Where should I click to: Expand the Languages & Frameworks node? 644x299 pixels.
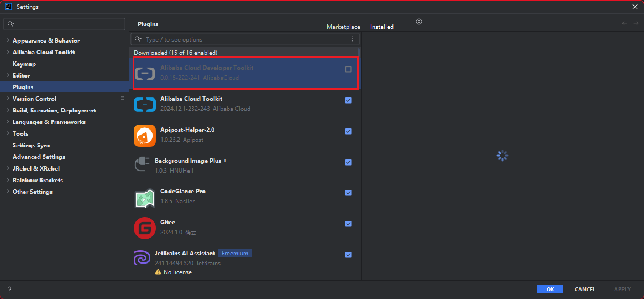coord(8,122)
